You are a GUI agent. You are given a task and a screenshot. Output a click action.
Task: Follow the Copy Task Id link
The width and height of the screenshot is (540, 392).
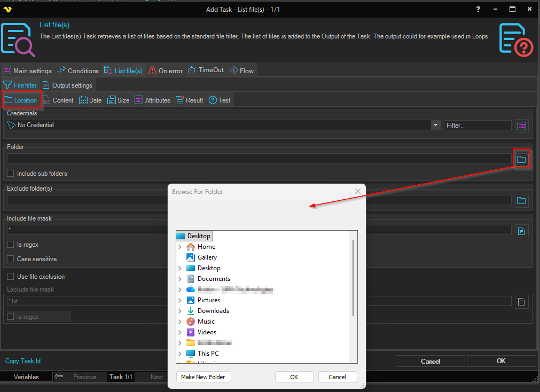[x=23, y=361]
